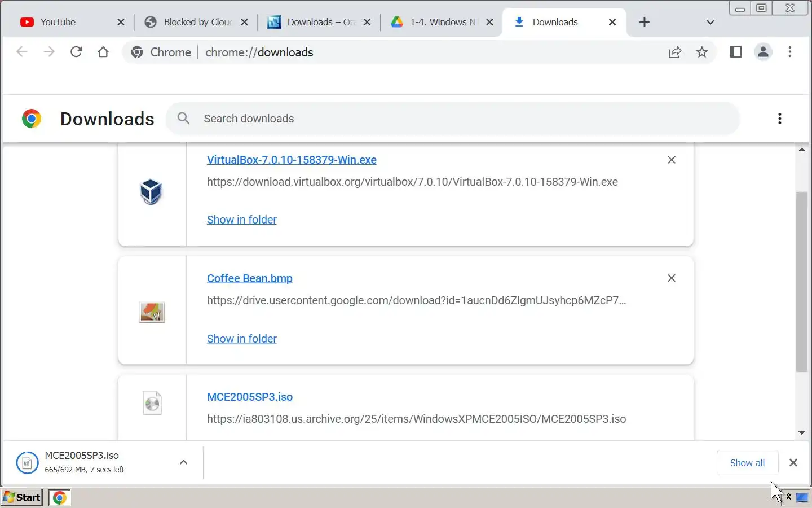Go forward to next page
This screenshot has width=812, height=508.
pyautogui.click(x=49, y=52)
